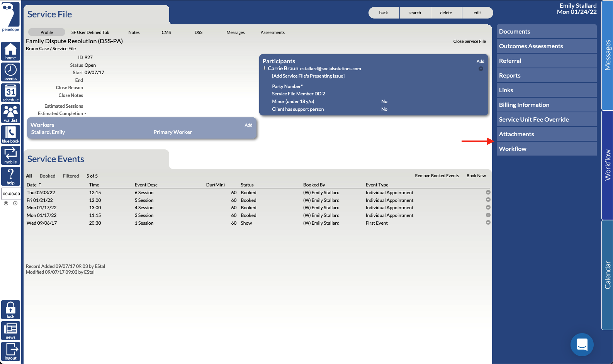
Task: Switch to SF User Defined Tab
Action: pyautogui.click(x=90, y=32)
